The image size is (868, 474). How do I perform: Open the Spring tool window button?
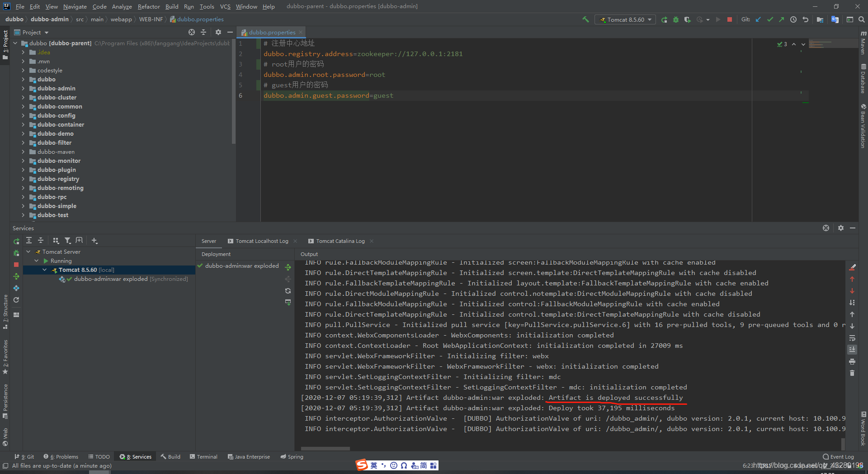292,457
